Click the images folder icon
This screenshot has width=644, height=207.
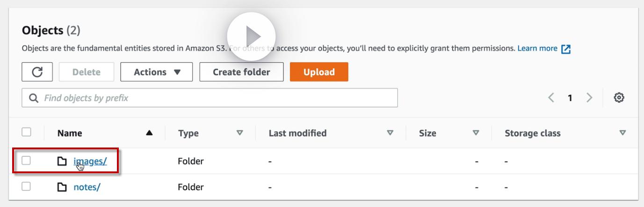pos(62,162)
